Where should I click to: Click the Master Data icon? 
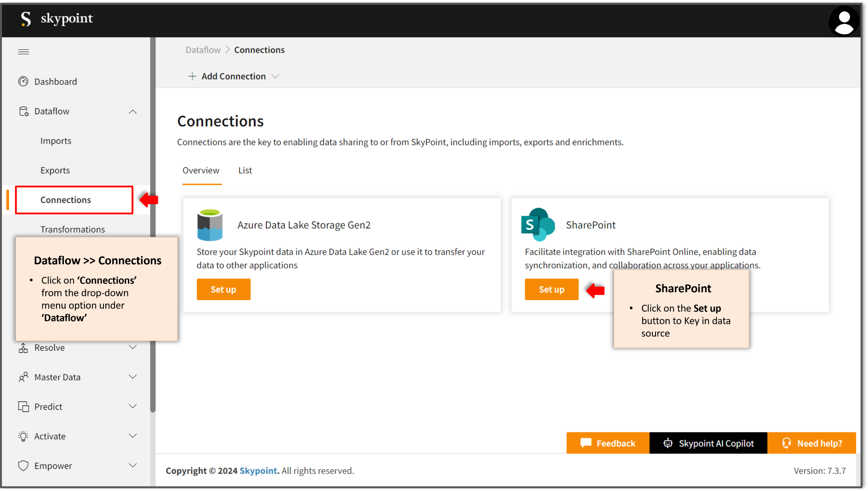click(x=23, y=377)
